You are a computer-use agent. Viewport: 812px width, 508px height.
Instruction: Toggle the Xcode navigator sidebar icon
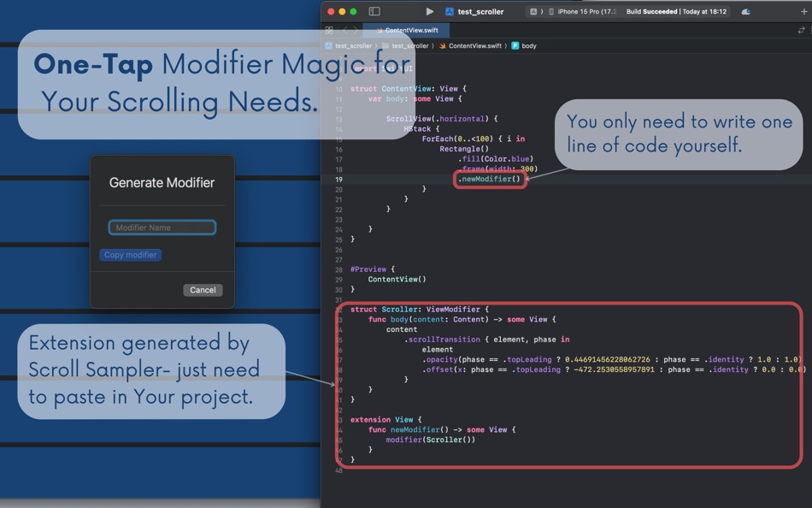coord(374,11)
